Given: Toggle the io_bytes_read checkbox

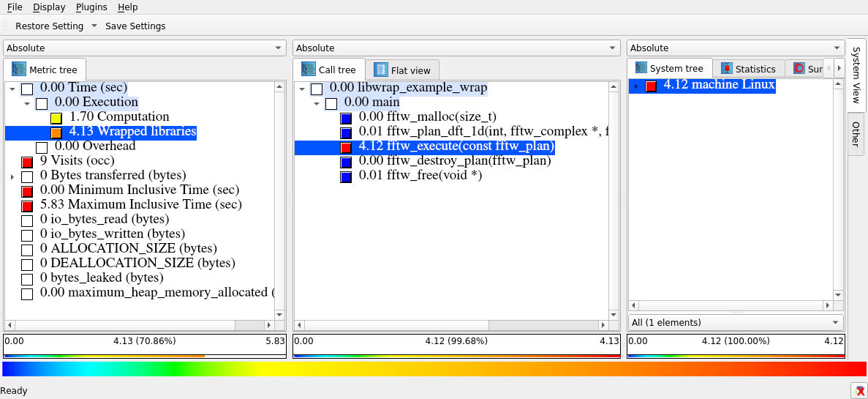Looking at the screenshot, I should point(27,220).
